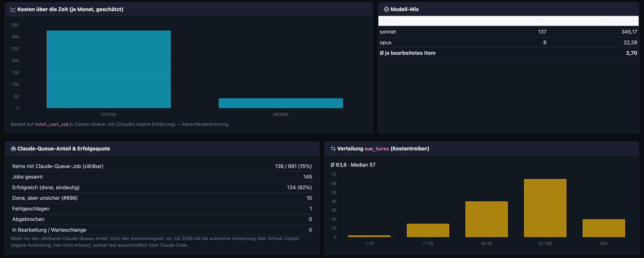
Task: Click the value 136 / 891 (15%)
Action: coord(293,166)
